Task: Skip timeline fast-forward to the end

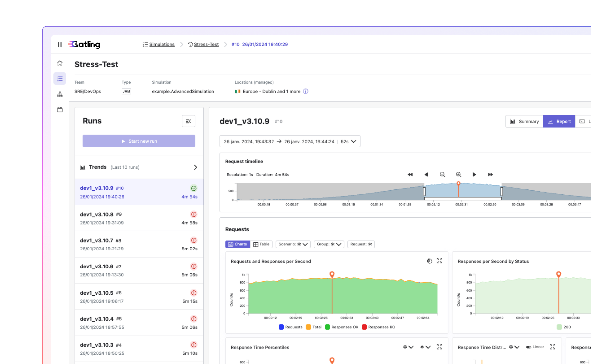Action: coord(490,174)
